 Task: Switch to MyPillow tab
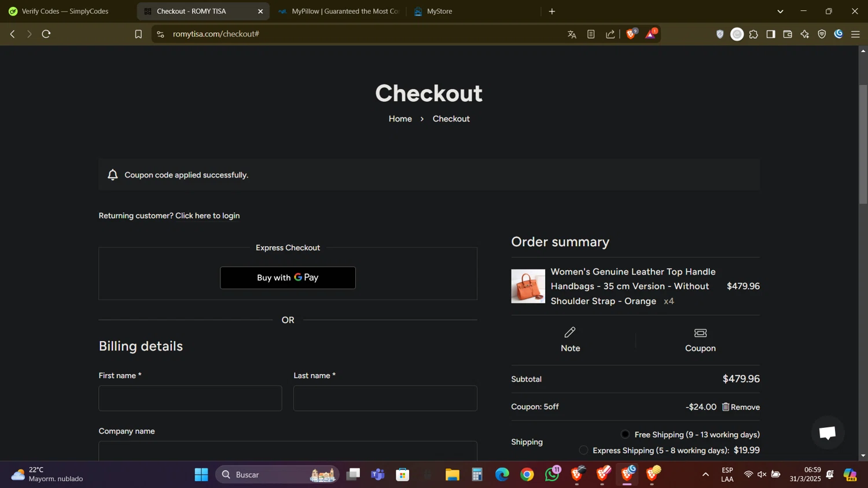340,12
